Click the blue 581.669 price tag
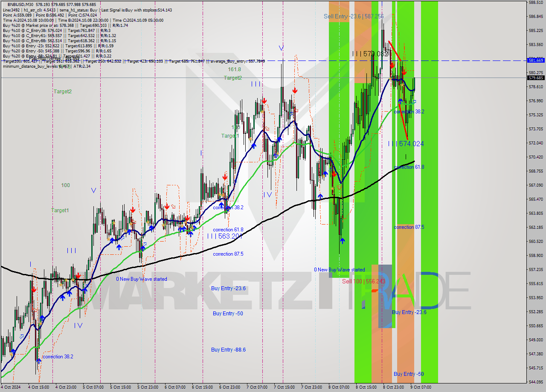The width and height of the screenshot is (546, 392). tap(536, 60)
